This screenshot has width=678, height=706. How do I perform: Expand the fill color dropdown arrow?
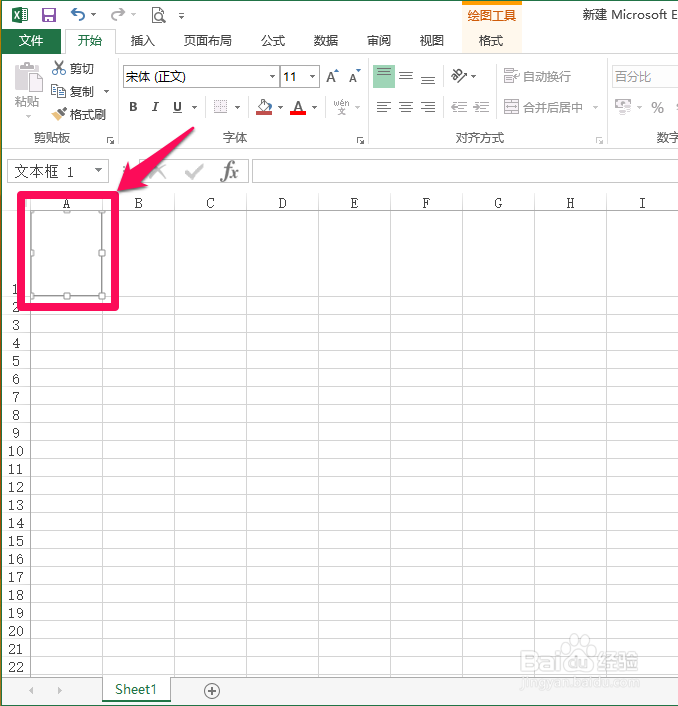tap(280, 108)
